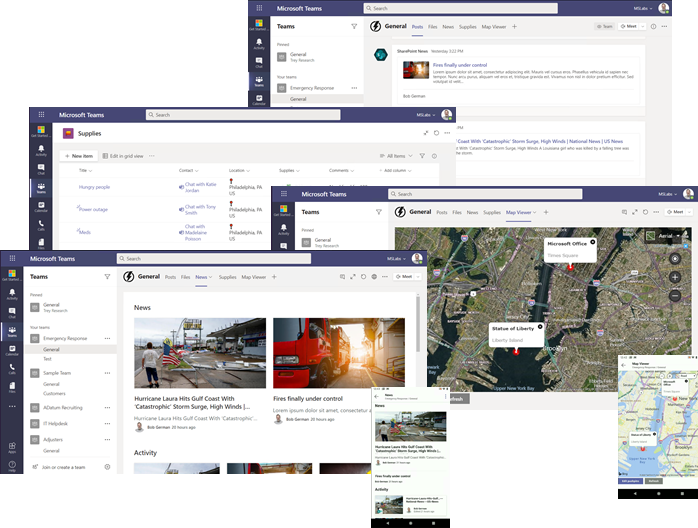Zoom out on the Map Viewer map

click(x=675, y=295)
